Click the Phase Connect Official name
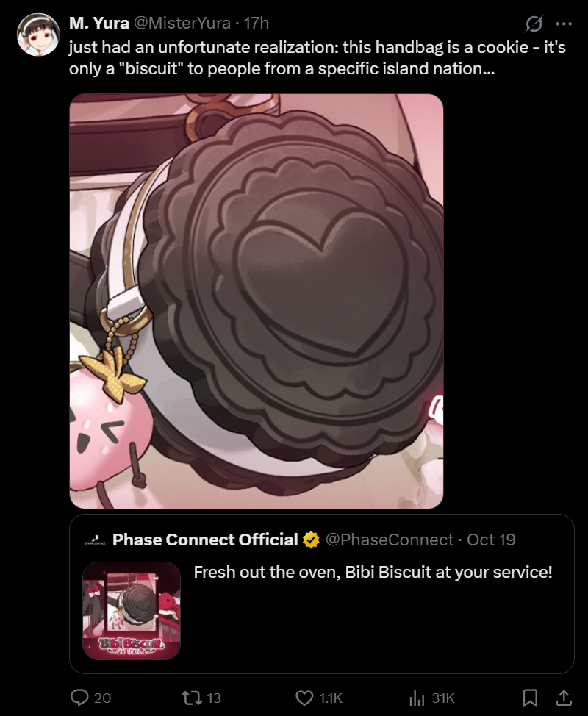 (x=205, y=540)
